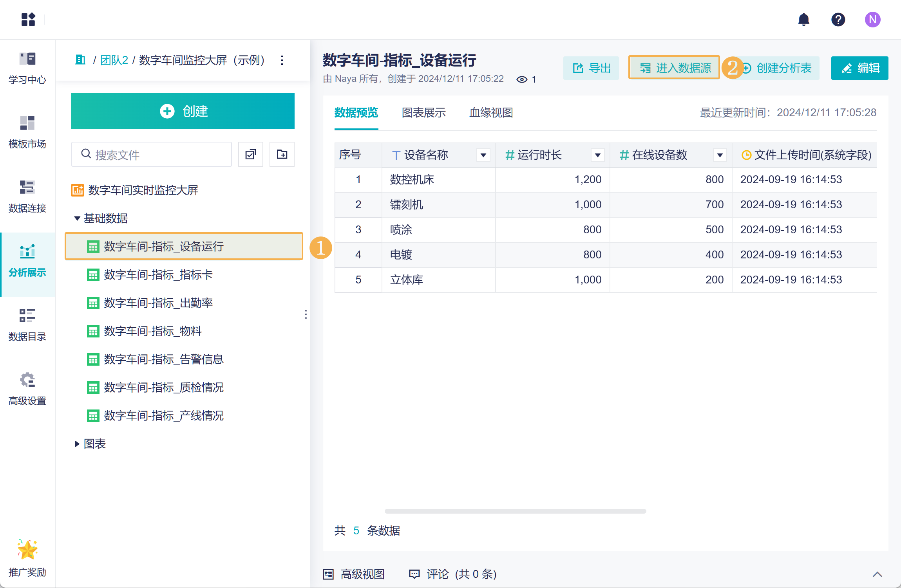Expand the 图表 folder

[77, 444]
